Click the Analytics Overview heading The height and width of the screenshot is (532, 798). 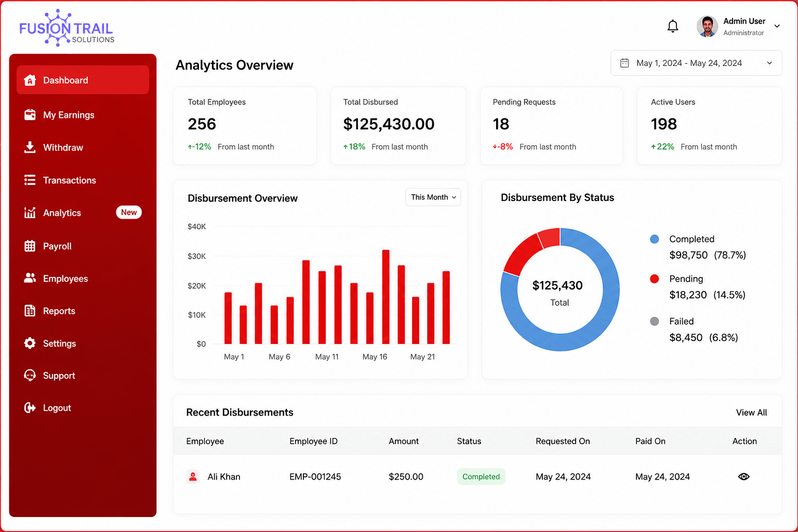234,65
